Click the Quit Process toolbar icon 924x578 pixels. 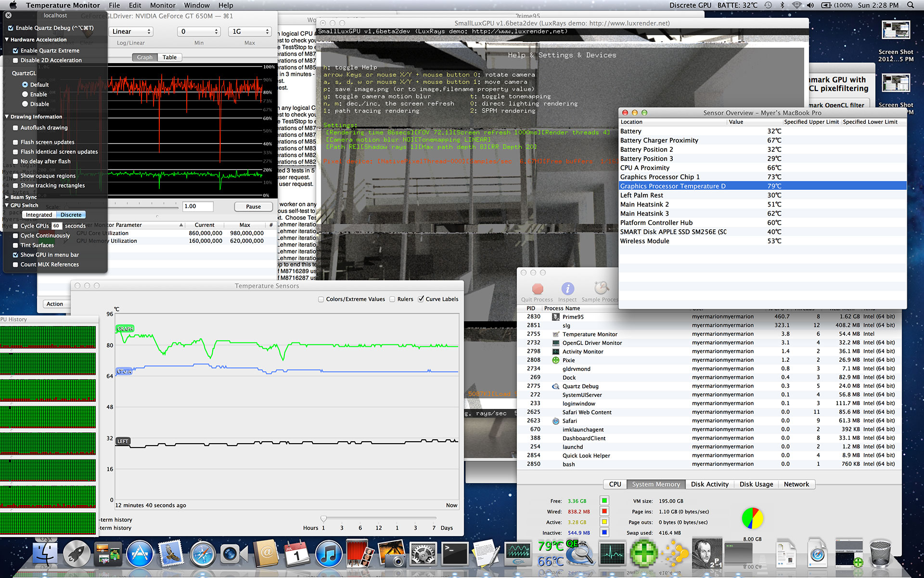coord(538,289)
